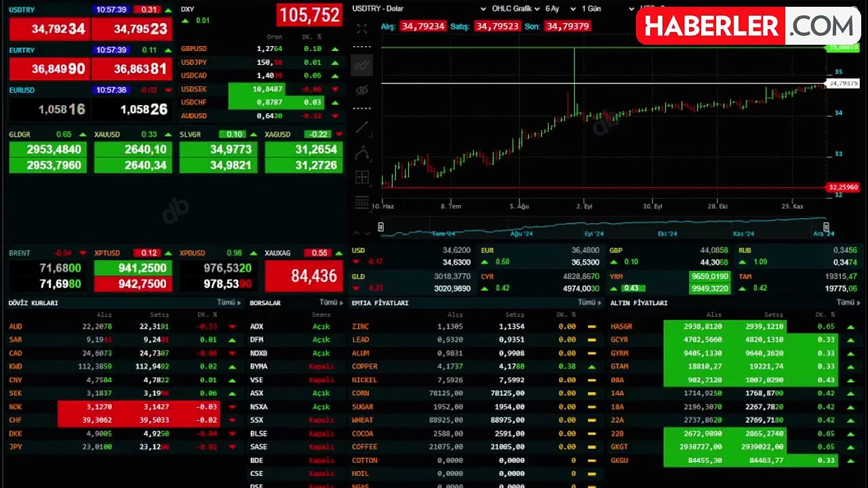
Task: Toggle the crossed-out eye visibility icon
Action: tap(362, 90)
